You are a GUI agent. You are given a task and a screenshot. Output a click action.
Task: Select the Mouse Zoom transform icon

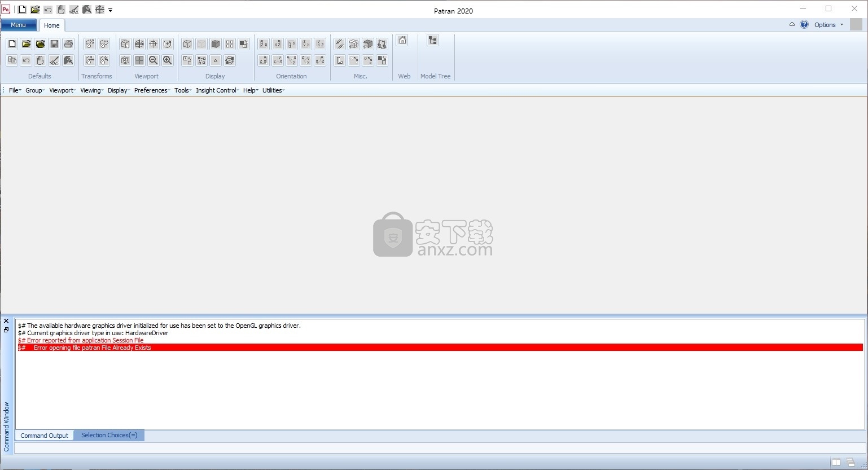104,60
